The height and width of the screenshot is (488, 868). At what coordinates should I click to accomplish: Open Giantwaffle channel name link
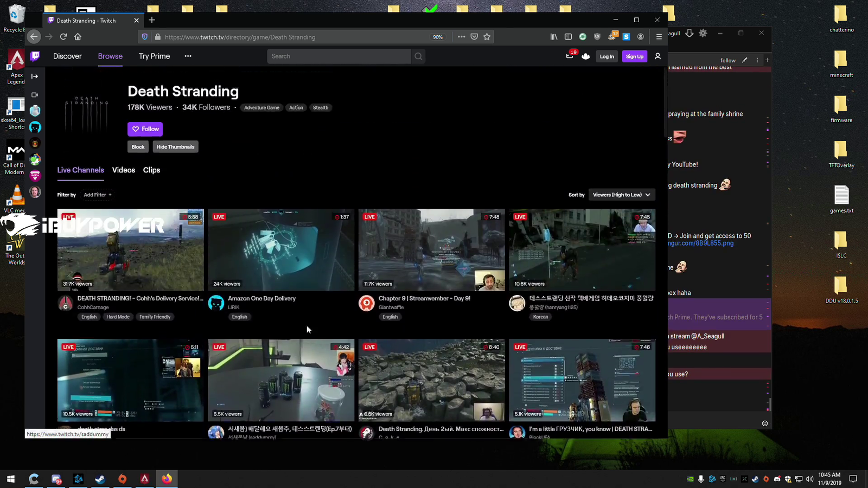(391, 307)
